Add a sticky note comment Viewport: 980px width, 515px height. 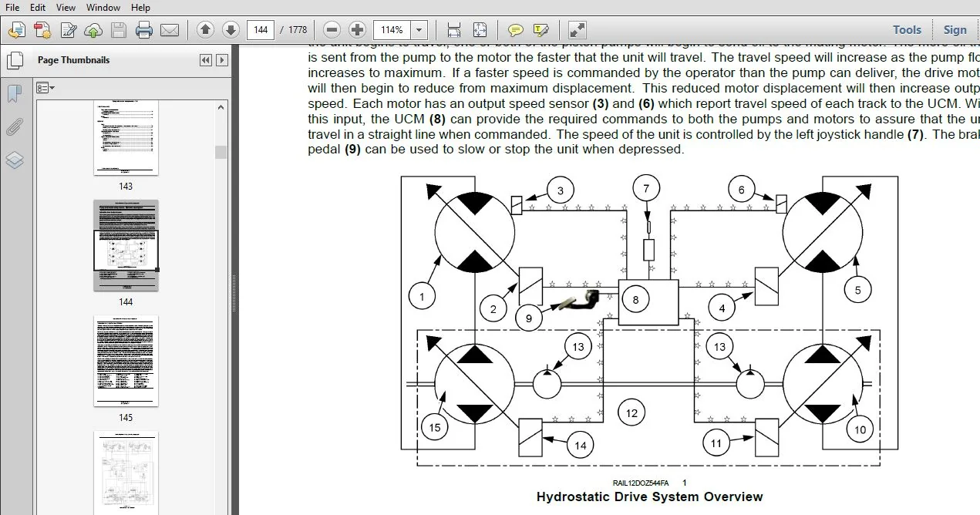click(516, 30)
